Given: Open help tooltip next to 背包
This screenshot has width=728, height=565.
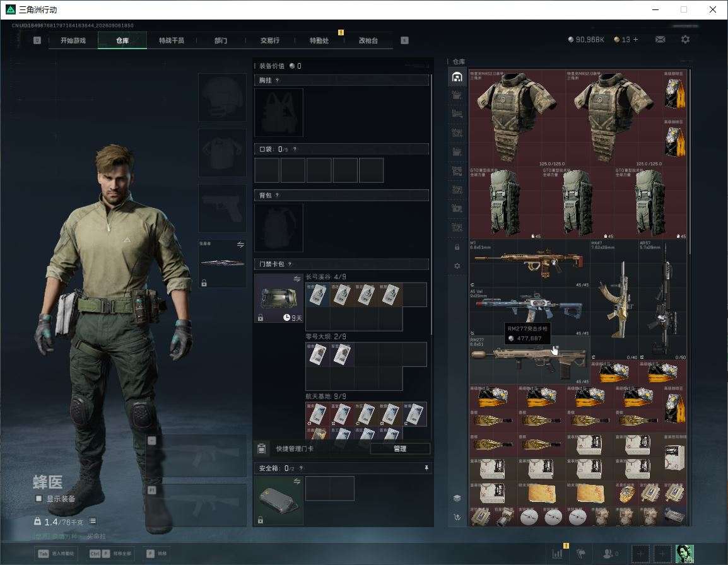Looking at the screenshot, I should click(277, 195).
